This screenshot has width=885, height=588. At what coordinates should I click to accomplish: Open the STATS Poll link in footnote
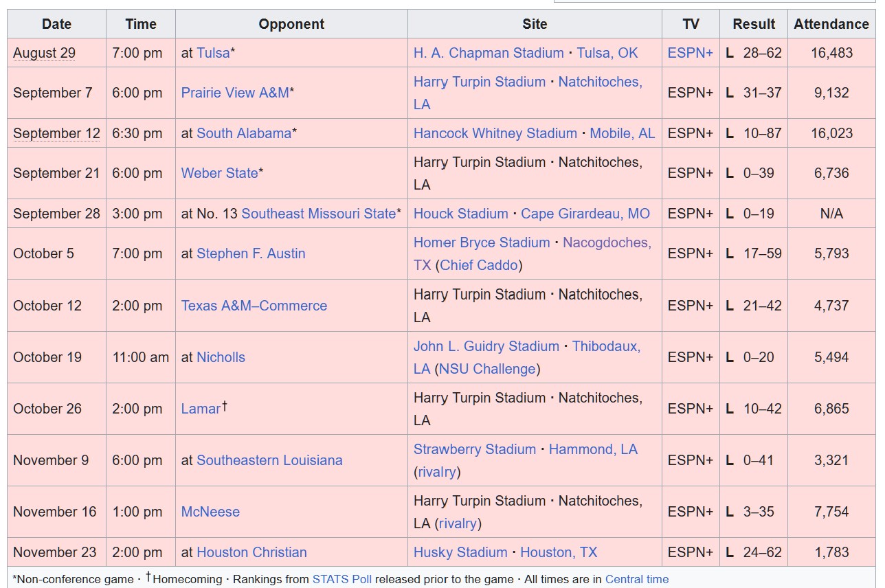pyautogui.click(x=342, y=579)
